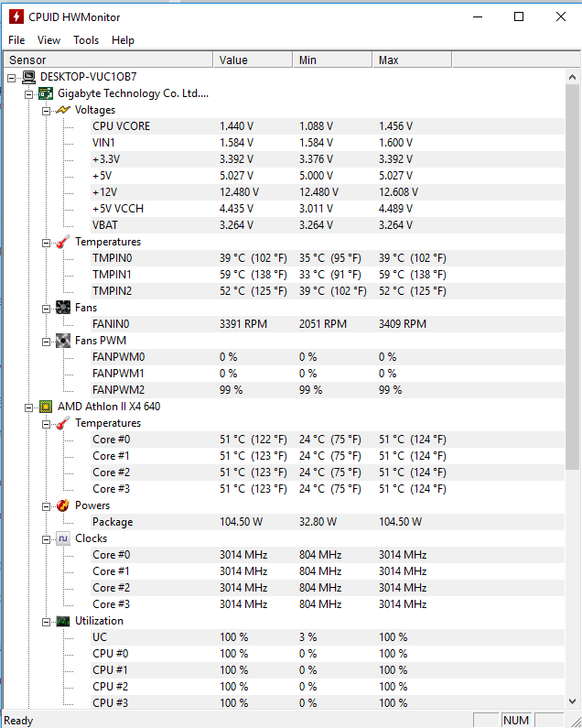Click the thermometer icon next to motherboard Temperatures

[x=63, y=242]
